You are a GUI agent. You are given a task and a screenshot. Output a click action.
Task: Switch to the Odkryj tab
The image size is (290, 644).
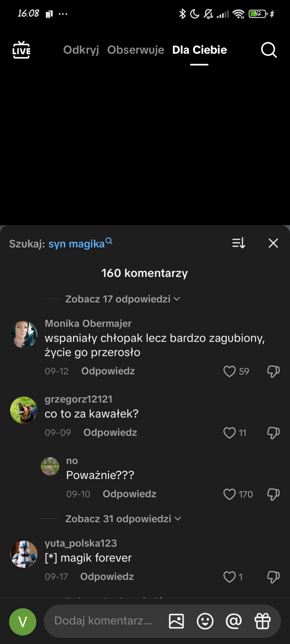pyautogui.click(x=81, y=50)
